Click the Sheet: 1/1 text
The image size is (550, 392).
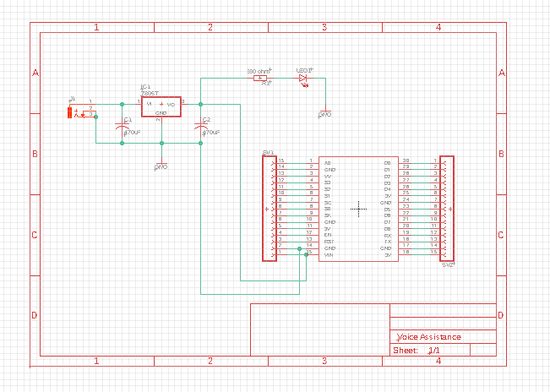(417, 351)
